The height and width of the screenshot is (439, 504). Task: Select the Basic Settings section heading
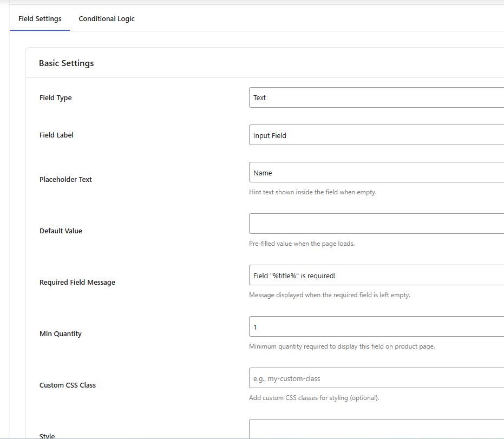[x=67, y=63]
